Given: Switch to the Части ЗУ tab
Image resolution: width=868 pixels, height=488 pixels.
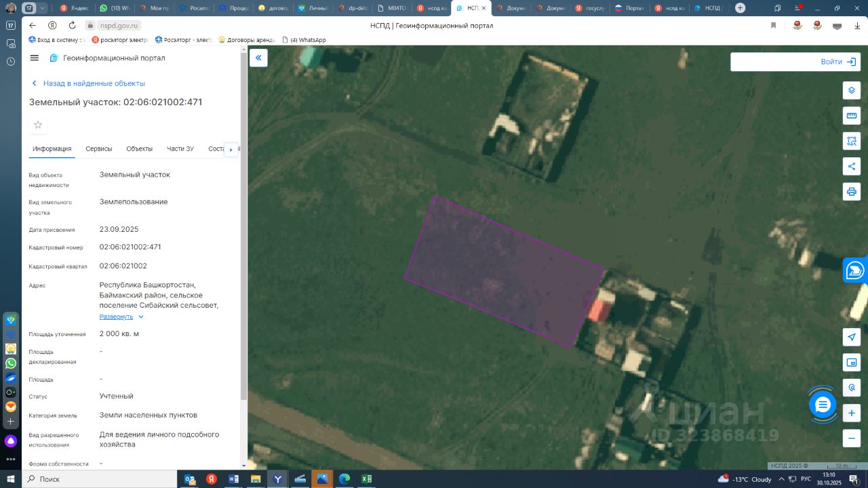Looking at the screenshot, I should [x=180, y=149].
